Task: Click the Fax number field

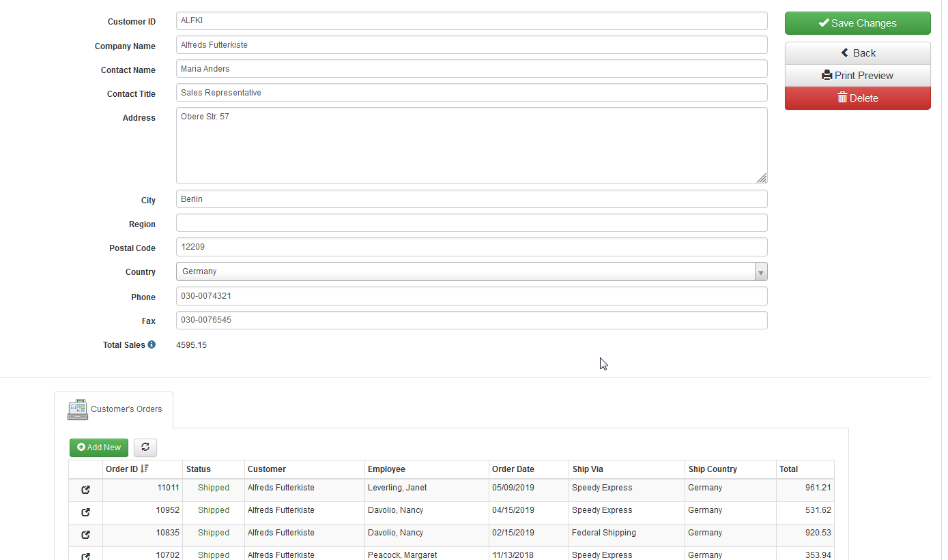Action: click(x=472, y=320)
